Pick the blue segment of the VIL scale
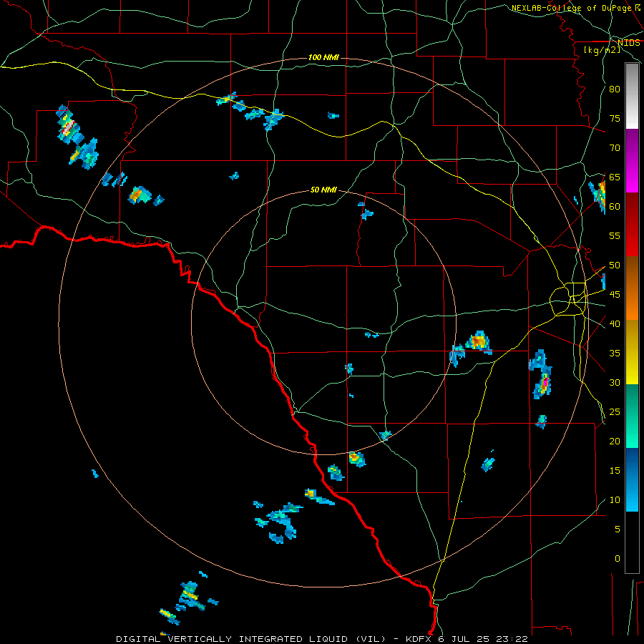Image resolution: width=644 pixels, height=644 pixels. (x=632, y=479)
